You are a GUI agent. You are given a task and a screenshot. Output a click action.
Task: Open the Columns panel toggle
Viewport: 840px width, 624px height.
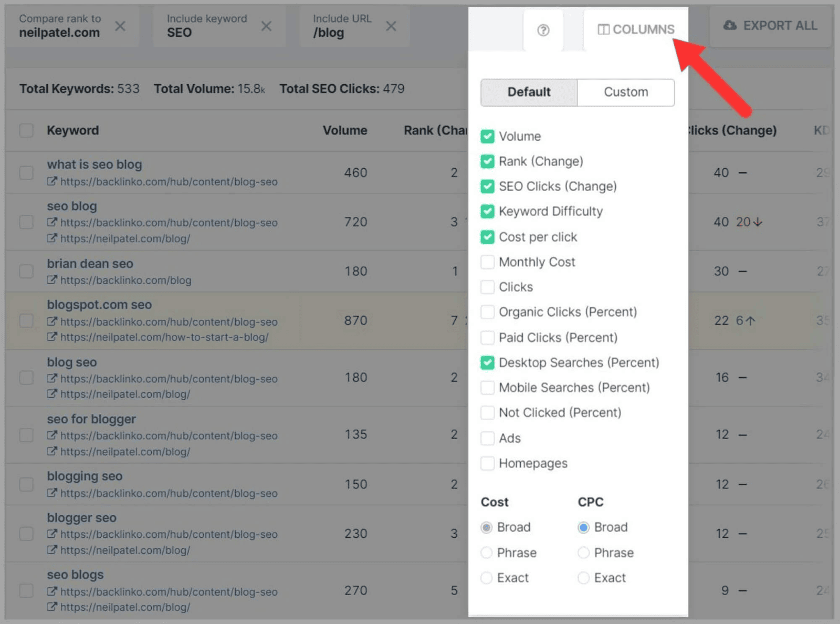pos(636,29)
